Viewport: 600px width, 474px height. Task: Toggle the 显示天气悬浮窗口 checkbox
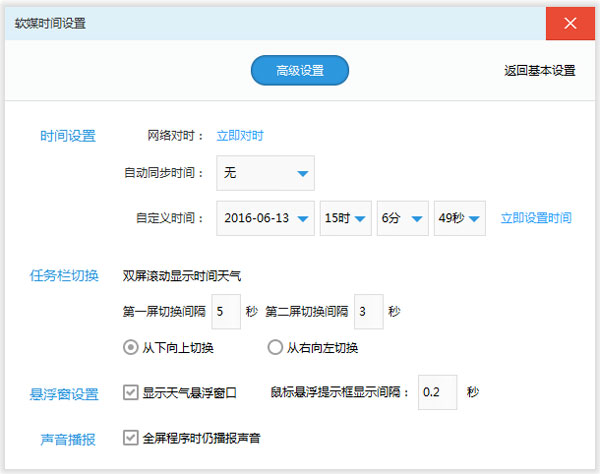[x=130, y=392]
